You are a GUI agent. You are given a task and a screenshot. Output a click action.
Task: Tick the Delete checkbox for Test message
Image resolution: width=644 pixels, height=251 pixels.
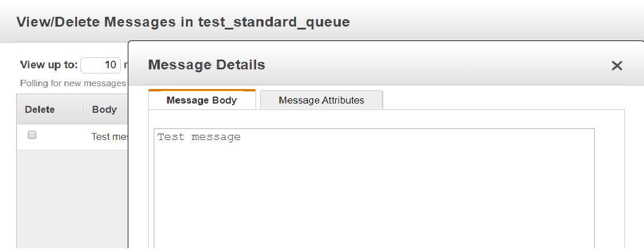[32, 135]
